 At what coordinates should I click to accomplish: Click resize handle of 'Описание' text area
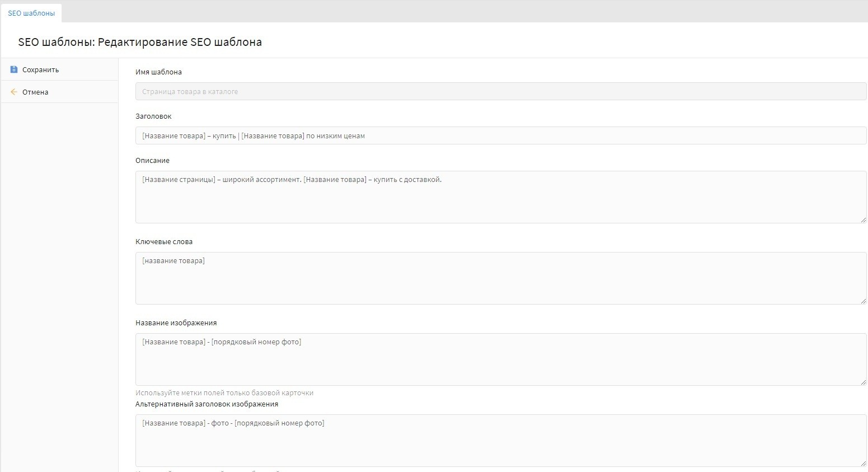coord(864,220)
